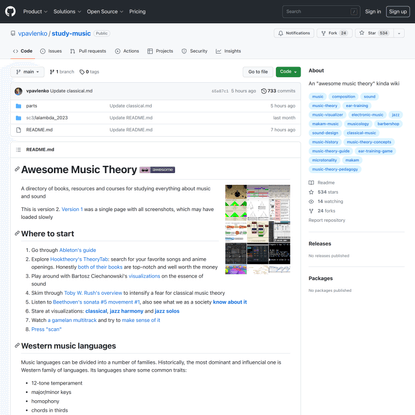Switch to the Insights tab
Viewport: 415px width, 415px height.
coord(228,51)
